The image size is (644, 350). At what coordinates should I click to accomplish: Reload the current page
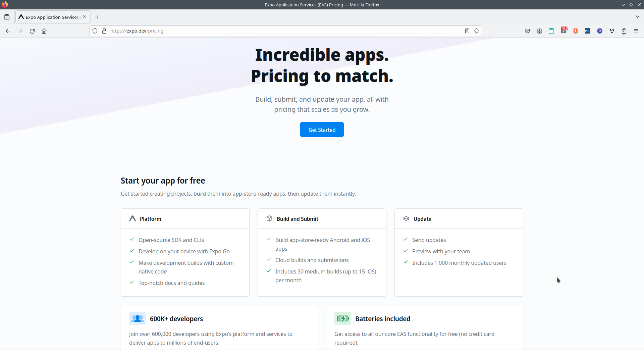32,31
